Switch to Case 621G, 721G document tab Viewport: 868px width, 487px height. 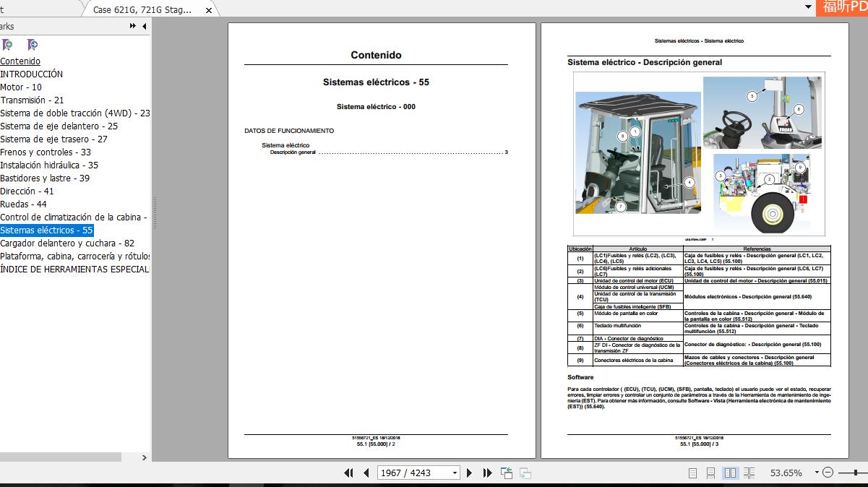pos(145,9)
